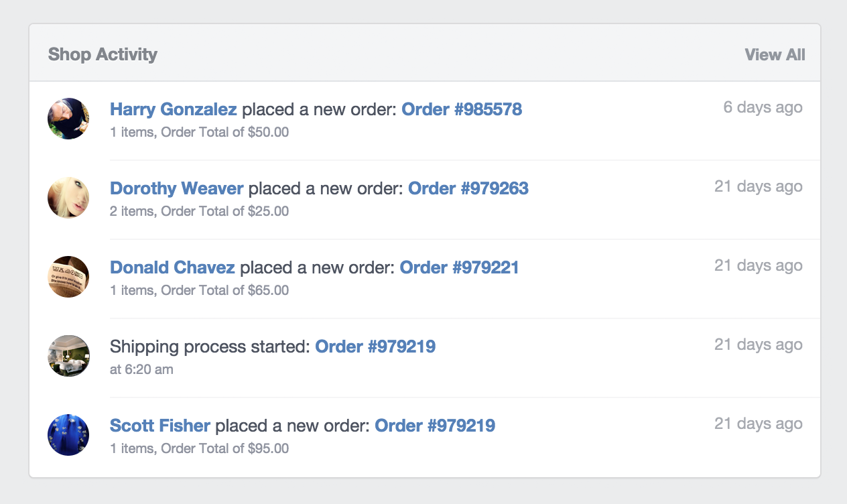
Task: Click Donald Chavez's avatar thumbnail
Action: [68, 277]
